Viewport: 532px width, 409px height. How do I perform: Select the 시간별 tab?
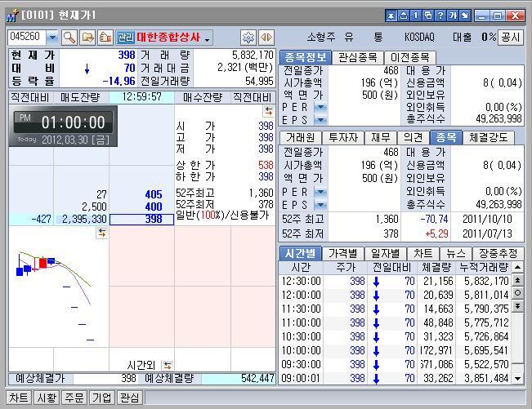tap(300, 253)
